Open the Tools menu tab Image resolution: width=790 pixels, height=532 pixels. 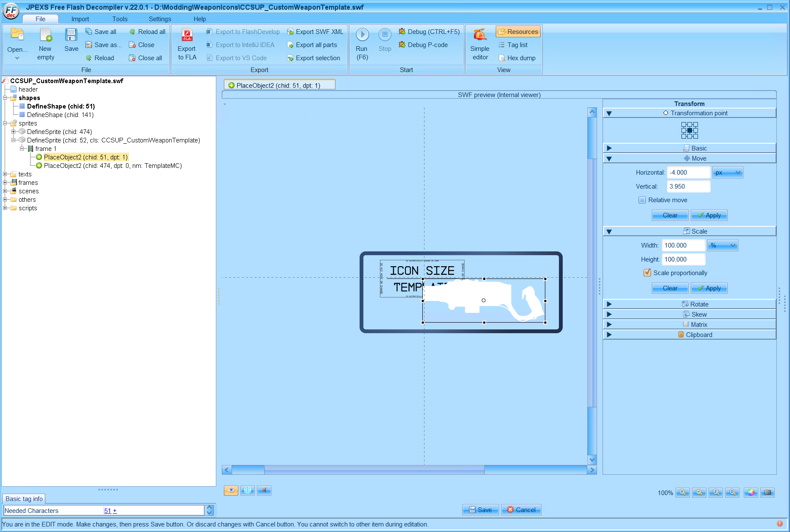pyautogui.click(x=120, y=19)
